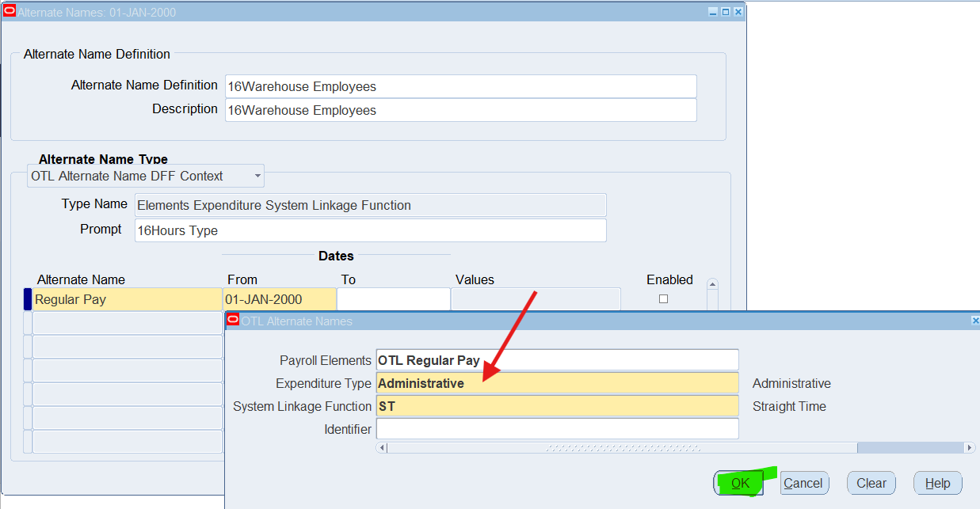The width and height of the screenshot is (980, 509).
Task: Click the Oracle icon in Alternate Names title bar
Action: click(x=10, y=11)
